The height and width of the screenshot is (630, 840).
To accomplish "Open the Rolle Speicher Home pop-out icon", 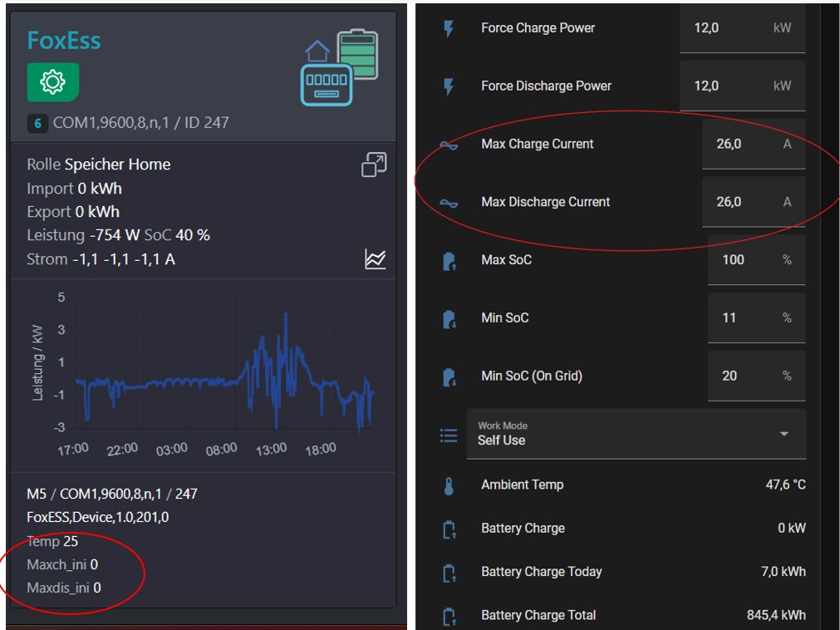I will pyautogui.click(x=374, y=165).
